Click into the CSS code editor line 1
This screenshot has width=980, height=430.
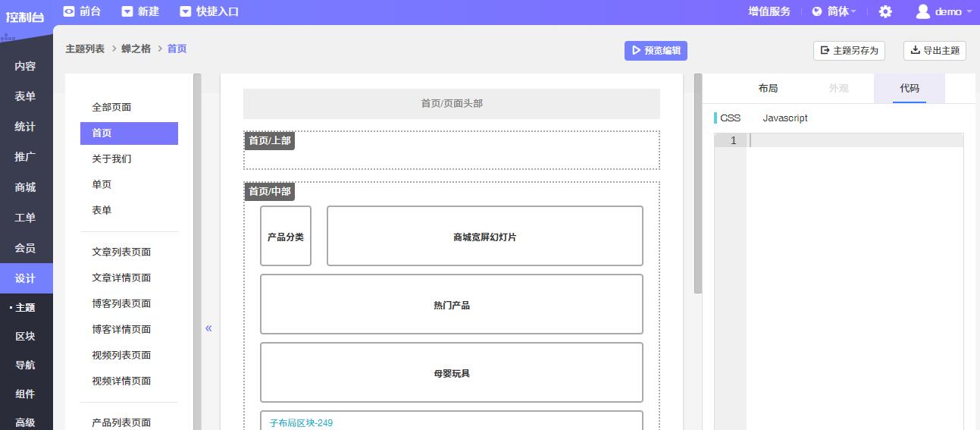[855, 140]
